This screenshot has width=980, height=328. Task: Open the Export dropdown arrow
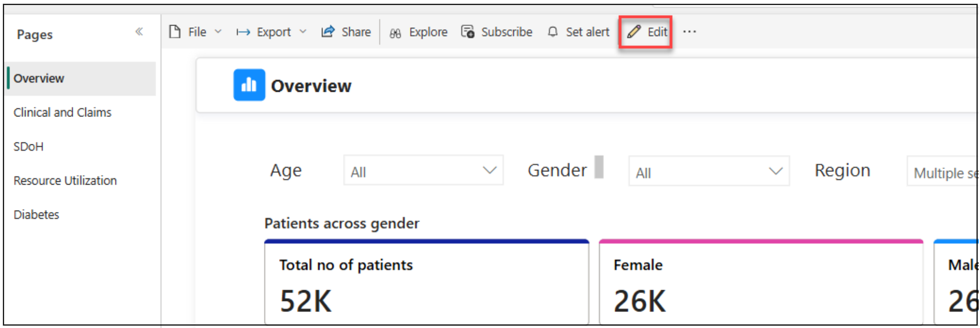[303, 32]
